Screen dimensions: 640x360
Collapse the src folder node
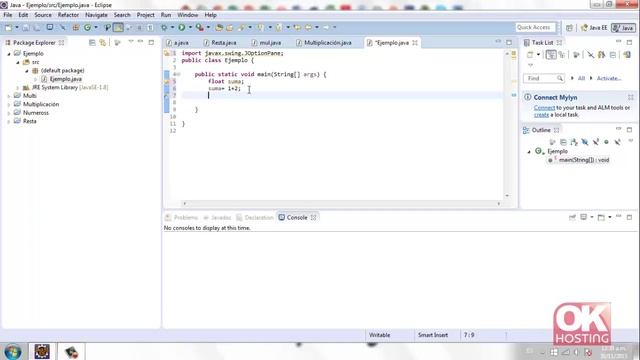pyautogui.click(x=18, y=62)
